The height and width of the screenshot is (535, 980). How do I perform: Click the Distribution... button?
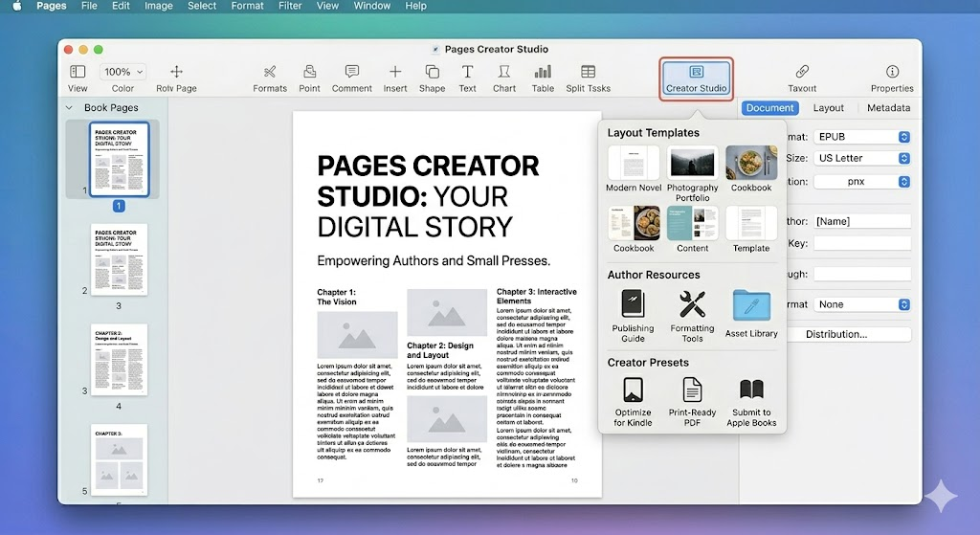[836, 334]
